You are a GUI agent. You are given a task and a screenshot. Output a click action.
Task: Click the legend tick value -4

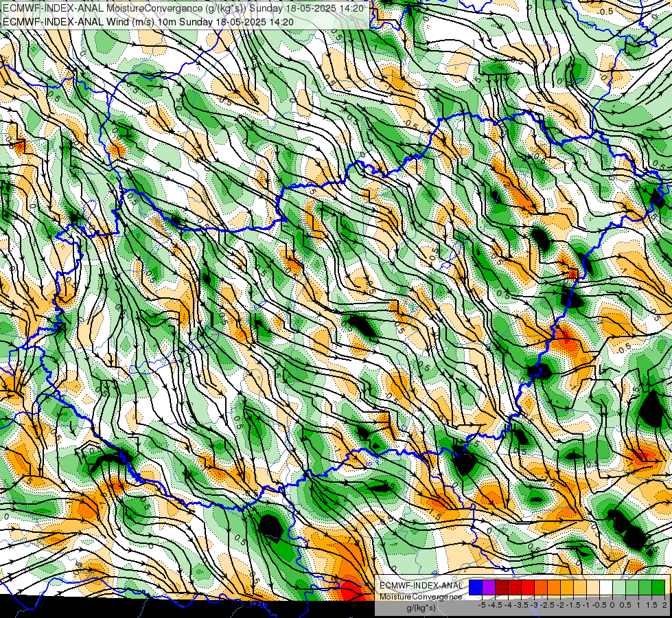click(x=508, y=605)
